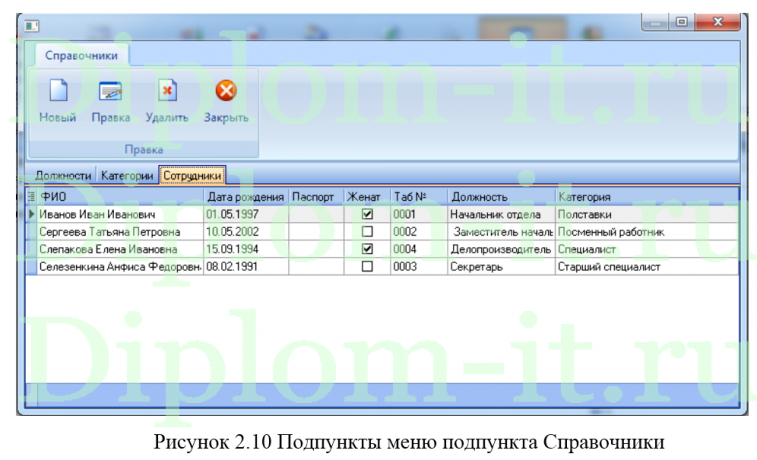Image resolution: width=757 pixels, height=460 pixels.
Task: Click row header of Сергеева row
Action: click(31, 232)
